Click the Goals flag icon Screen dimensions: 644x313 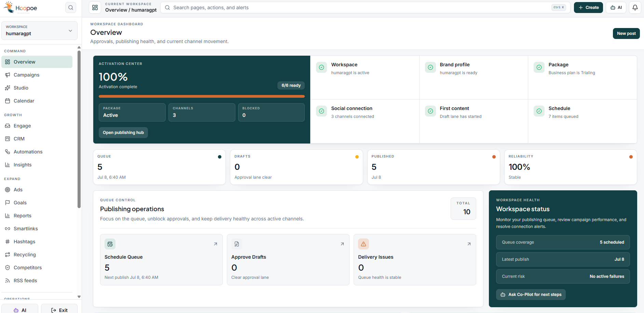pos(8,203)
